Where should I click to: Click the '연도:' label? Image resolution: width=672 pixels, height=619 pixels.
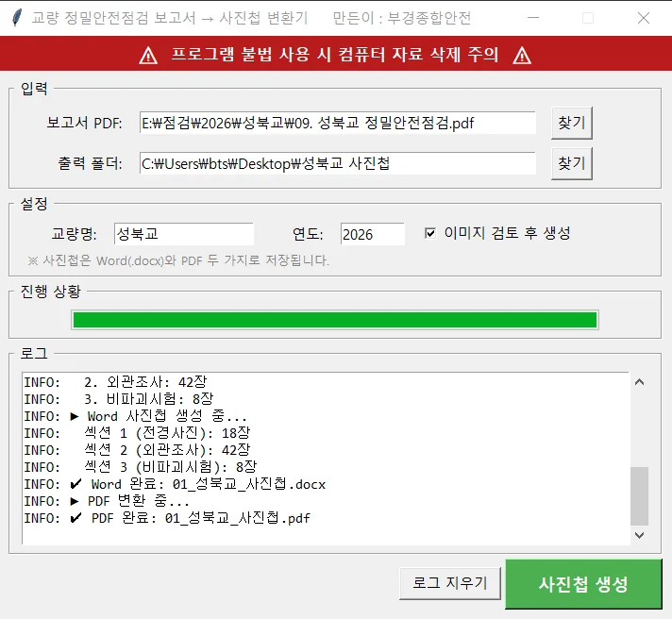point(308,234)
